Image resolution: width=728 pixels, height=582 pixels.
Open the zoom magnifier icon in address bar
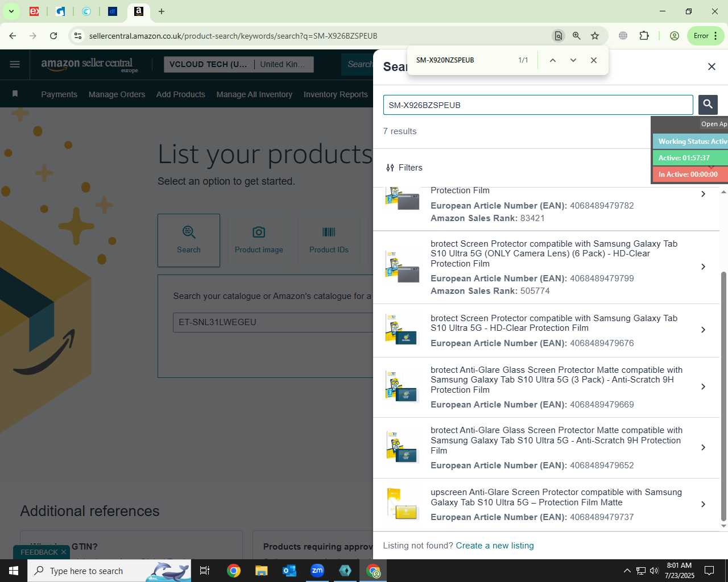click(x=577, y=36)
